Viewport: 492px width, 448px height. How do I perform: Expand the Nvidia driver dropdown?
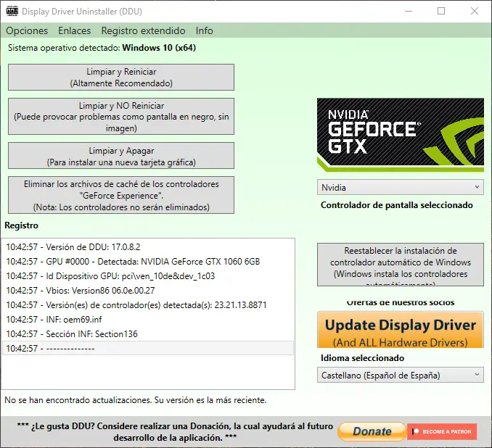click(401, 187)
